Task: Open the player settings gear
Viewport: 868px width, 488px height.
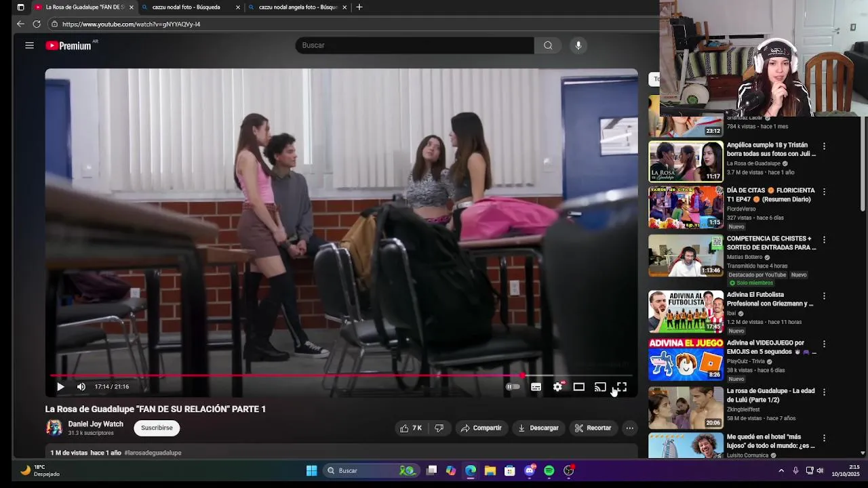Action: [x=557, y=387]
